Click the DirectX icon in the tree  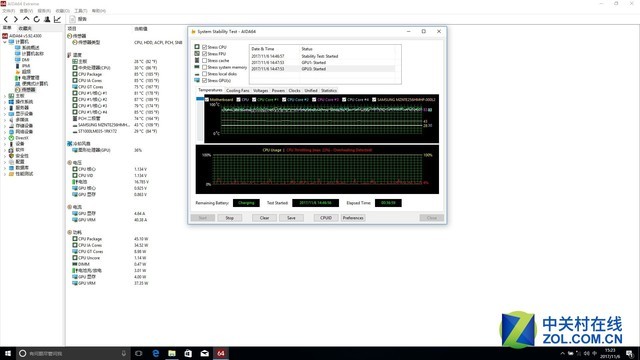point(11,138)
